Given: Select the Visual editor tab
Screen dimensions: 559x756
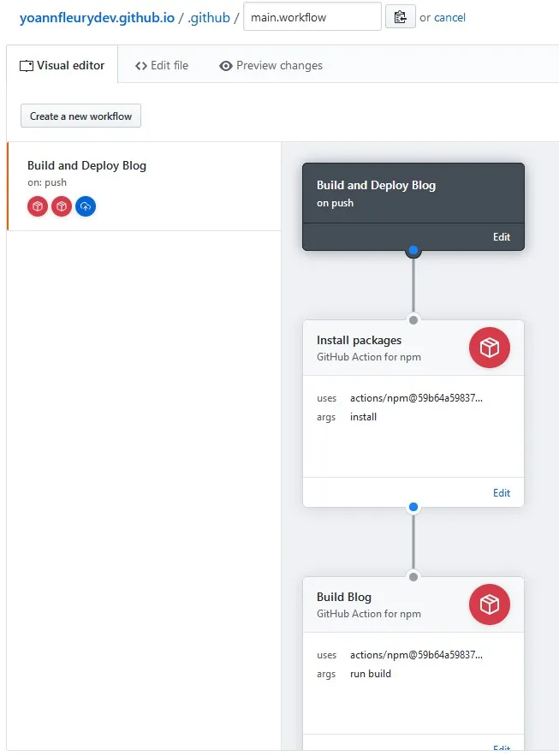Looking at the screenshot, I should coord(62,64).
